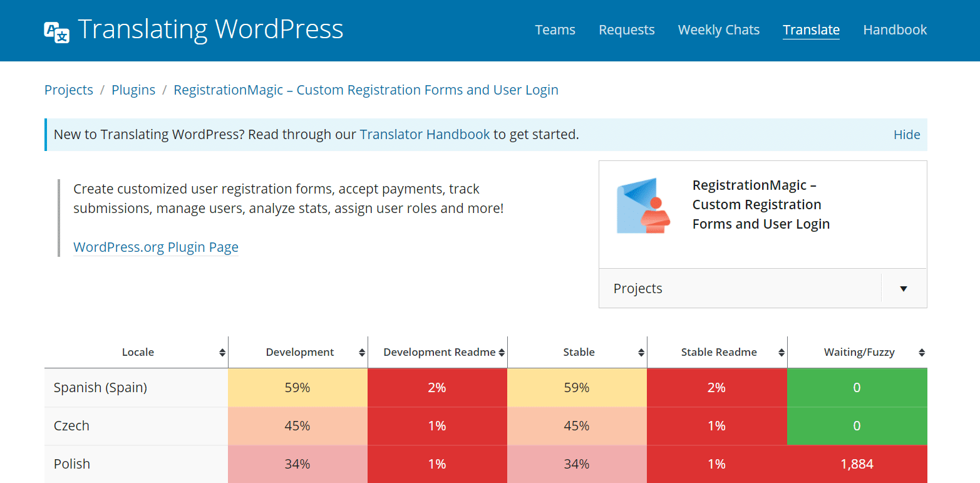Viewport: 980px width, 483px height.
Task: Click the Translating WordPress site title
Action: [210, 29]
